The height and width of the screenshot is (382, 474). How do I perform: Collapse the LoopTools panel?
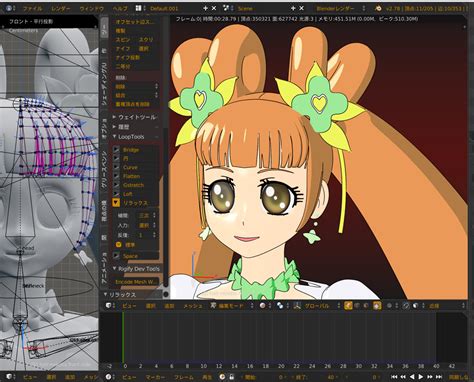point(135,137)
